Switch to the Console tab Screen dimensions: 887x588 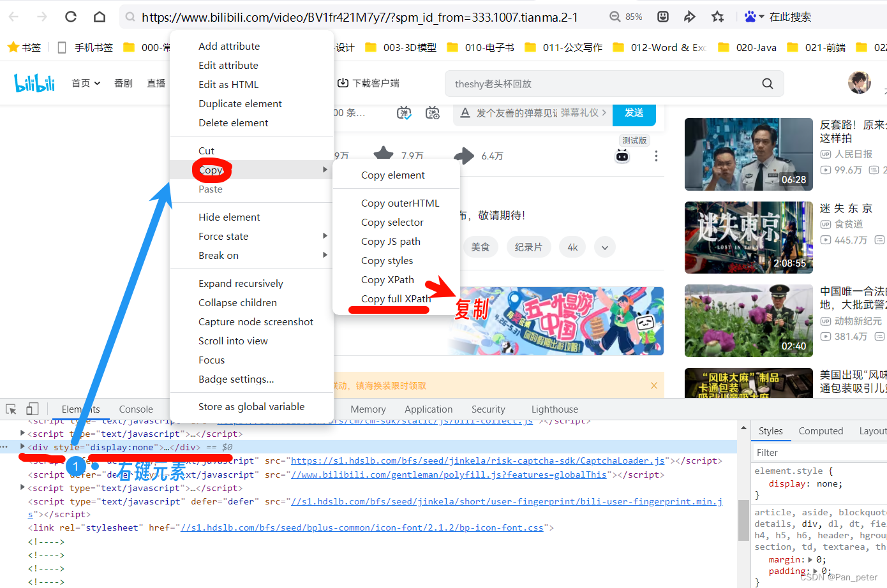click(136, 409)
